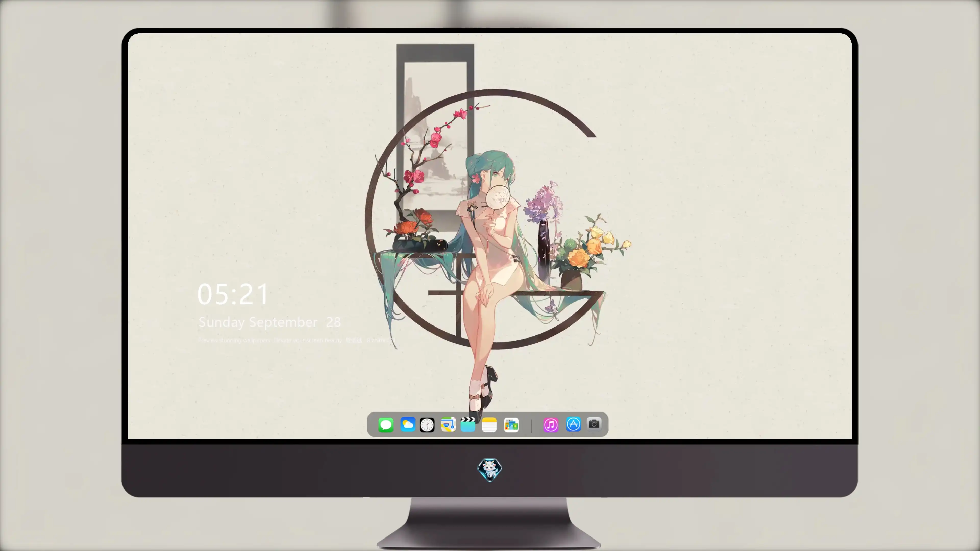Open the Videos clapperboard app in dock
The height and width of the screenshot is (551, 980).
click(468, 424)
